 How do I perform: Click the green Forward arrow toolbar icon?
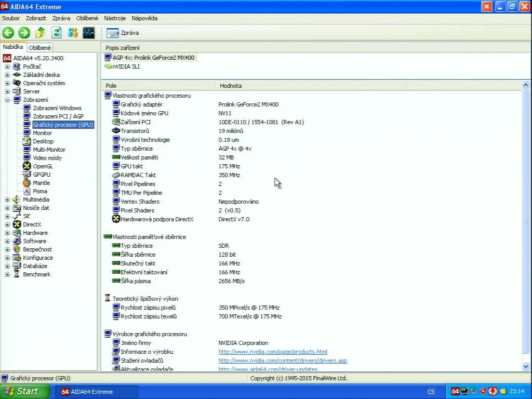click(24, 33)
